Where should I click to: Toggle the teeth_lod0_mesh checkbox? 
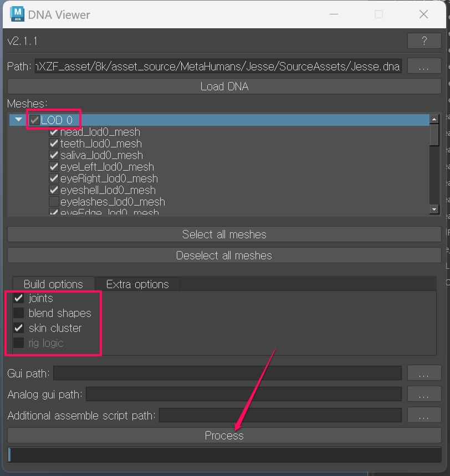point(54,144)
